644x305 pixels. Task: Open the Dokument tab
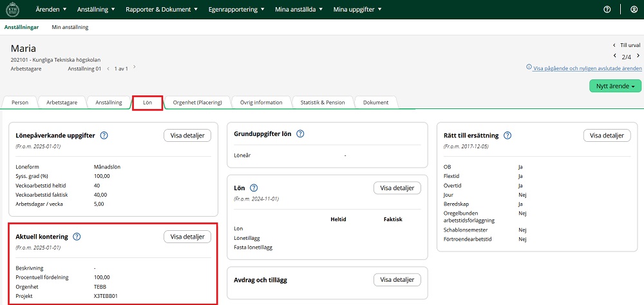(375, 103)
